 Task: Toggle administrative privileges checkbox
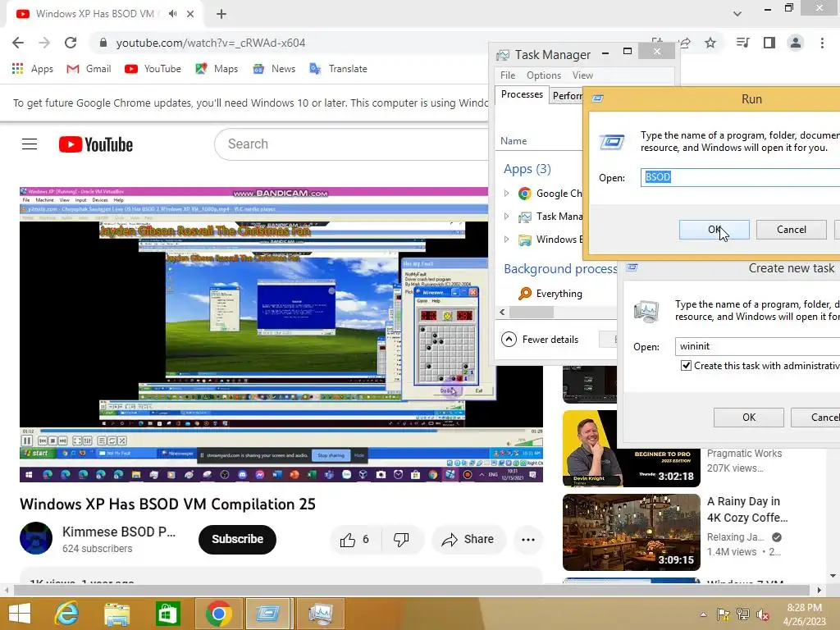(686, 366)
